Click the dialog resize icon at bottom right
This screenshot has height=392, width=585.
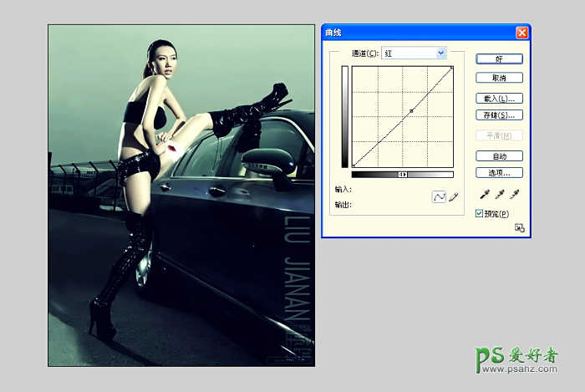coord(519,227)
